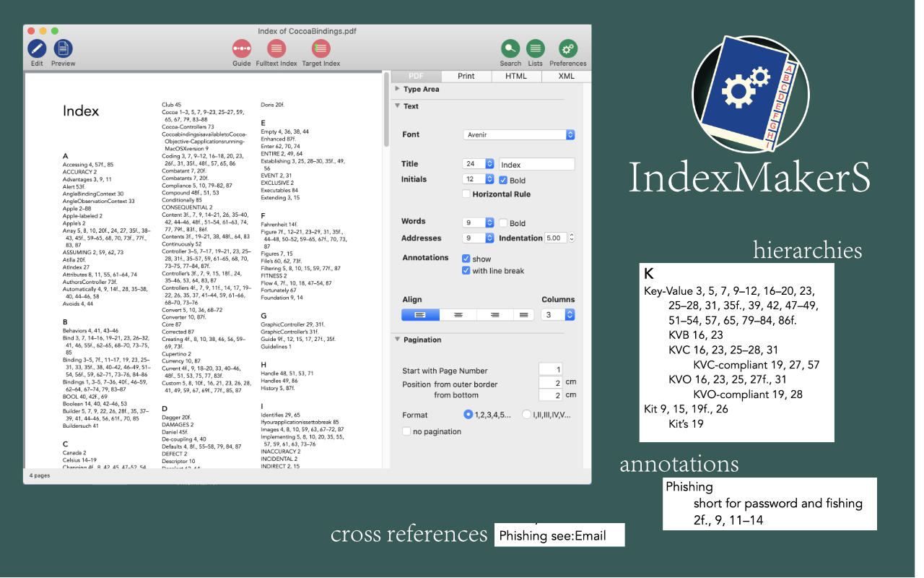
Task: Align text left
Action: [x=420, y=314]
